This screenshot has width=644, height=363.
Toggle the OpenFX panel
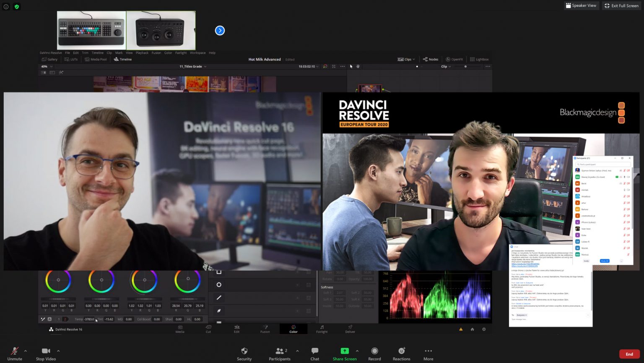454,60
